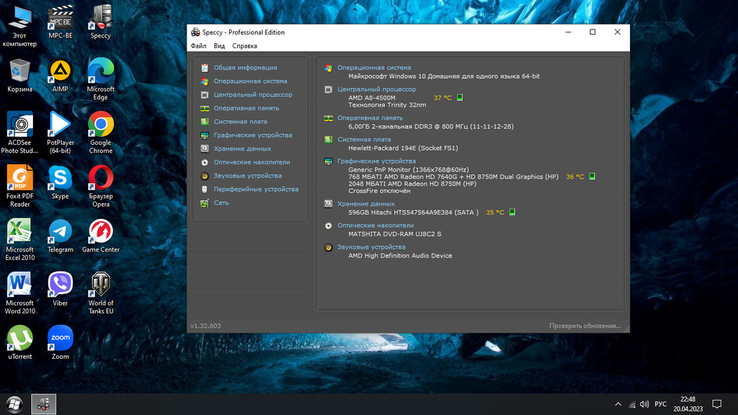738x415 pixels.
Task: Click the MATSHITA DVD-RAM UJ8C2 S text
Action: [x=395, y=234]
